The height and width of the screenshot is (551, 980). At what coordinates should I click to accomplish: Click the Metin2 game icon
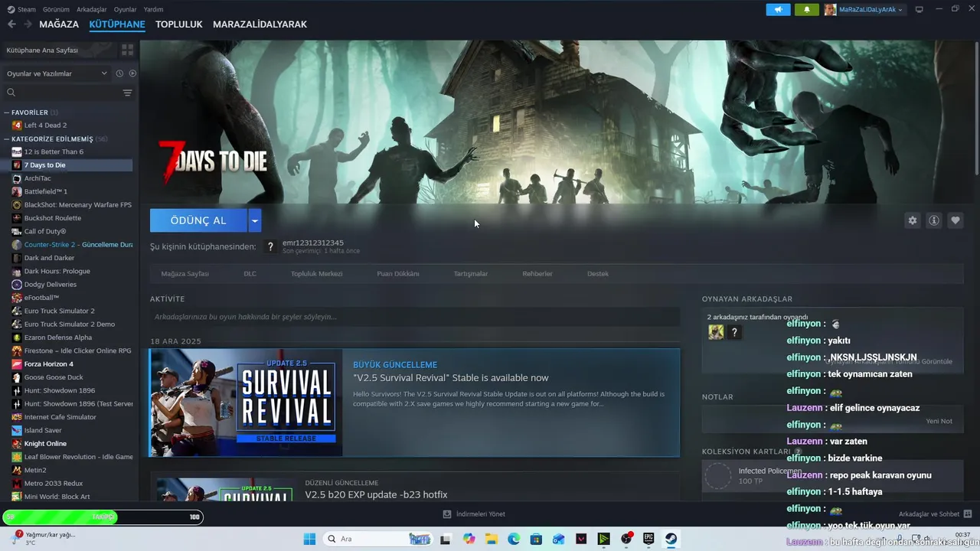17,470
